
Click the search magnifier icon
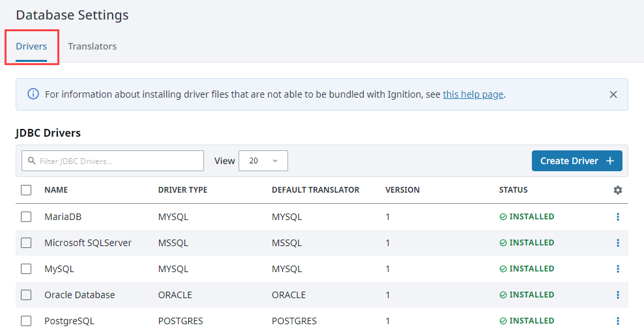[31, 161]
